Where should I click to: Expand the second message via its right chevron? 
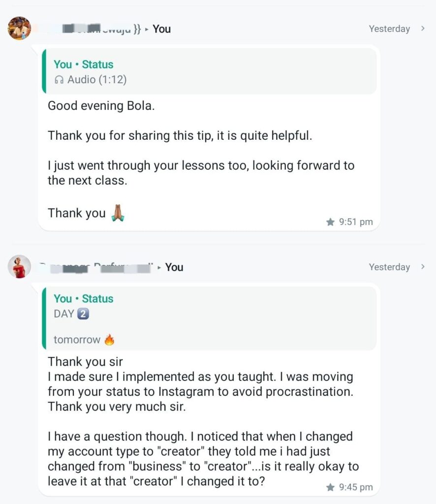[422, 267]
